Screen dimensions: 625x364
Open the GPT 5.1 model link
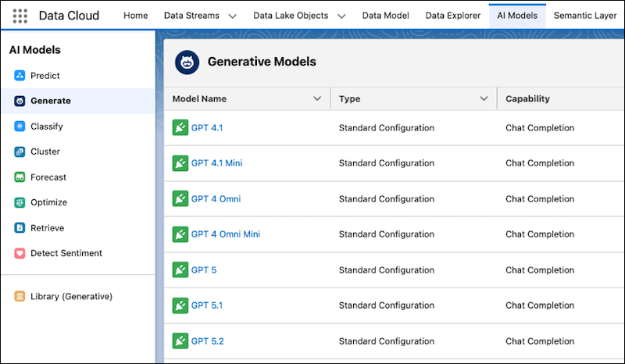pyautogui.click(x=207, y=305)
